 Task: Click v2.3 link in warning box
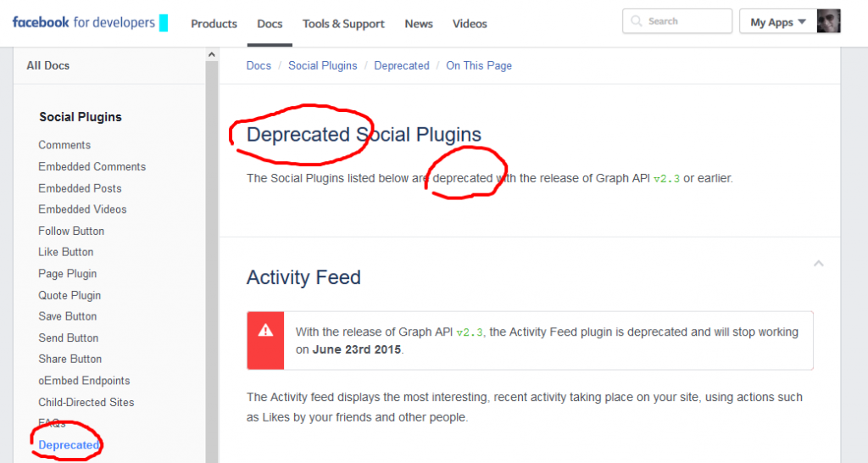click(470, 332)
